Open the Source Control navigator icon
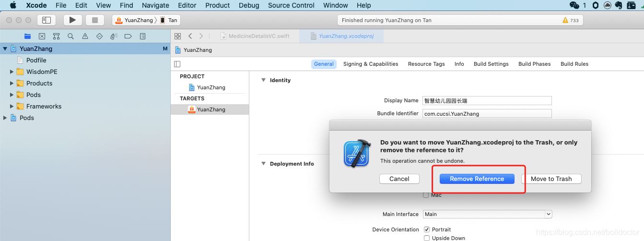 click(x=42, y=36)
